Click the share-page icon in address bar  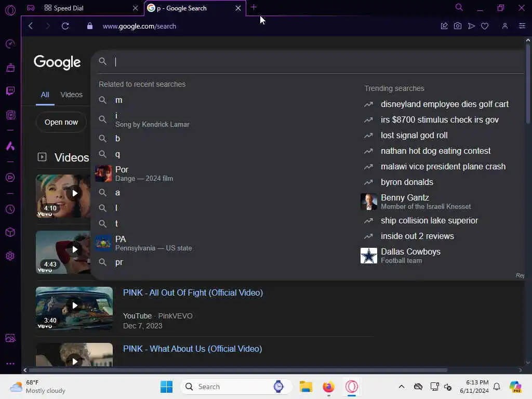[444, 26]
